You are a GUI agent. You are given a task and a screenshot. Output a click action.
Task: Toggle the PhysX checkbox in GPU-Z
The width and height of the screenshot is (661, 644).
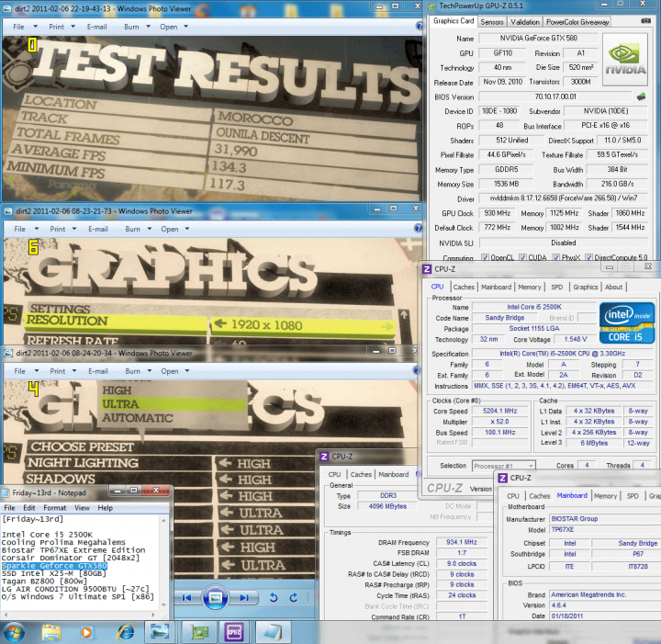556,257
